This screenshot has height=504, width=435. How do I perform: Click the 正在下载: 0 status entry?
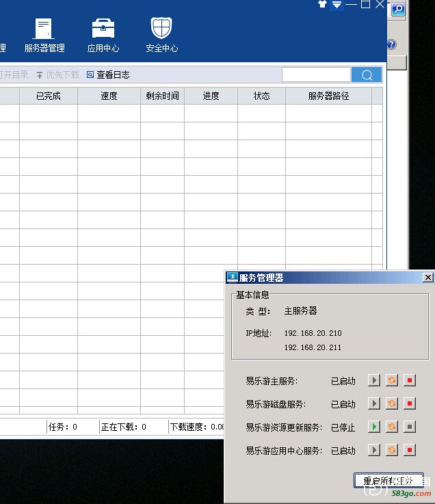[x=124, y=427]
